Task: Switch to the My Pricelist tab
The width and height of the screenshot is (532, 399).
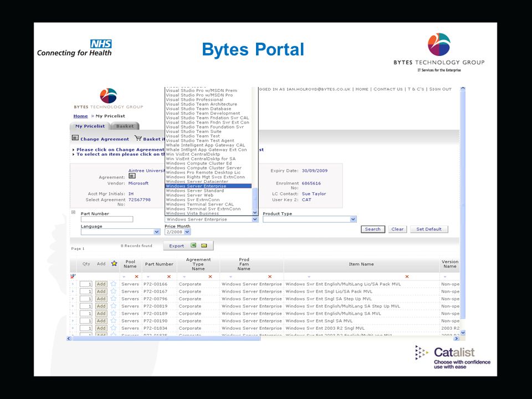Action: 90,126
